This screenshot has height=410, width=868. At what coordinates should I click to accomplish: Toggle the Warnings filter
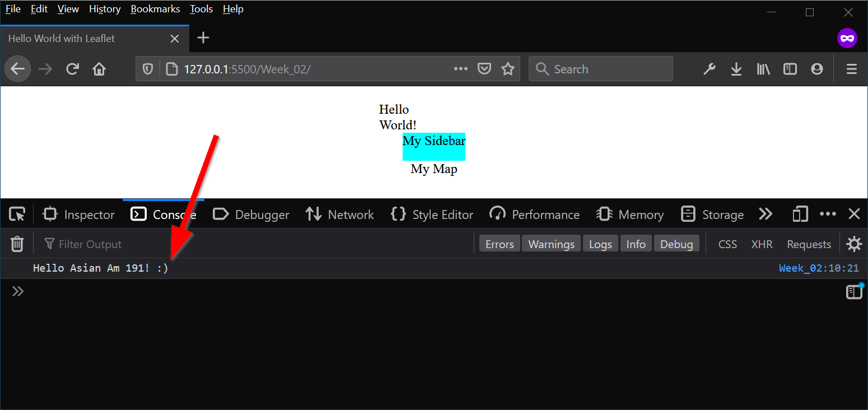(x=552, y=244)
